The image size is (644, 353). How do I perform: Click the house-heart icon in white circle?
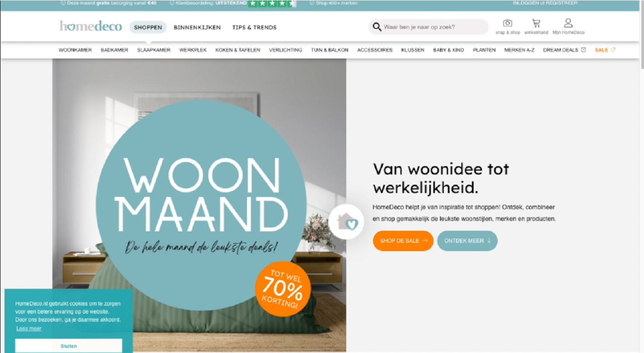pyautogui.click(x=347, y=222)
